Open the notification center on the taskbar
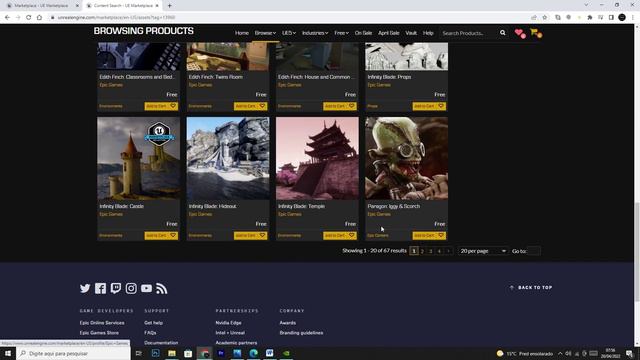The image size is (640, 360). [629, 354]
